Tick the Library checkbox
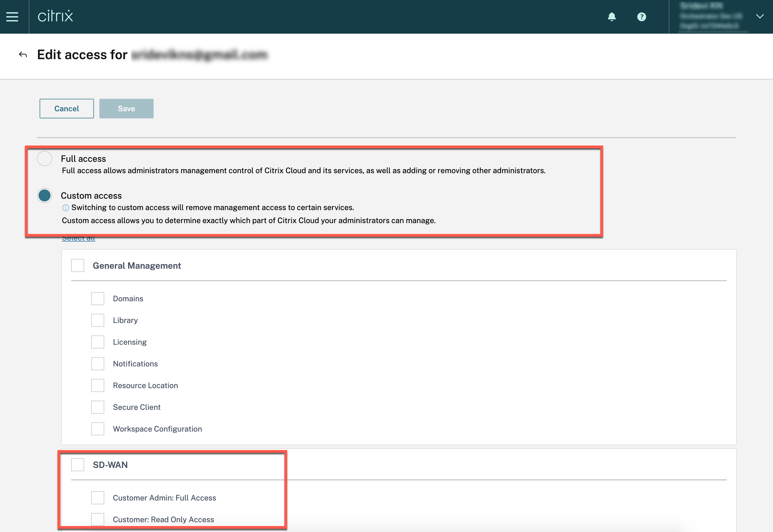This screenshot has width=773, height=532. click(98, 320)
